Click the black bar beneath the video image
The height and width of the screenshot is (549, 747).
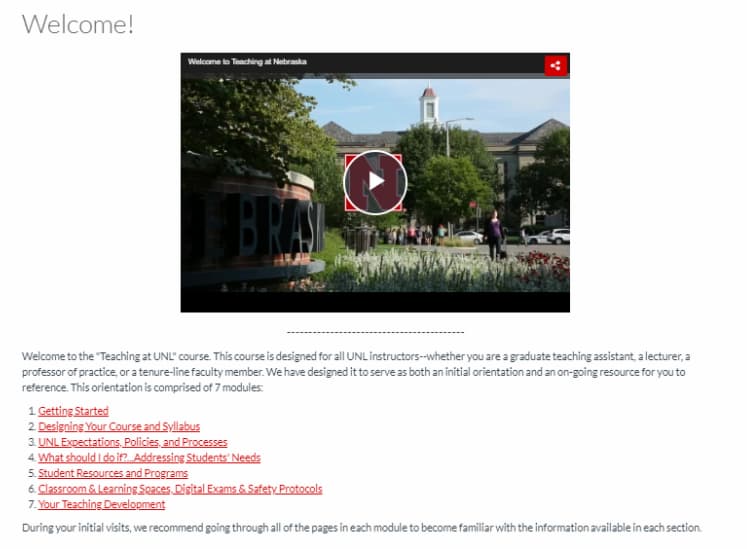pyautogui.click(x=375, y=302)
